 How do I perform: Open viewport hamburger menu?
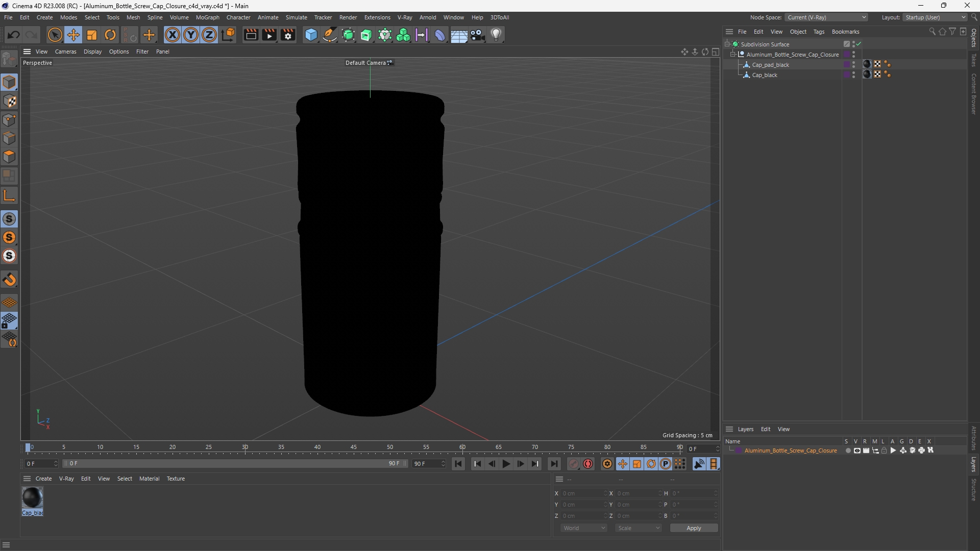click(x=27, y=52)
